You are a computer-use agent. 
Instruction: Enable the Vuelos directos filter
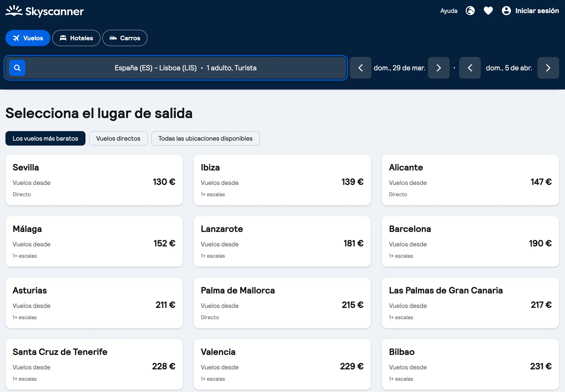tap(118, 138)
